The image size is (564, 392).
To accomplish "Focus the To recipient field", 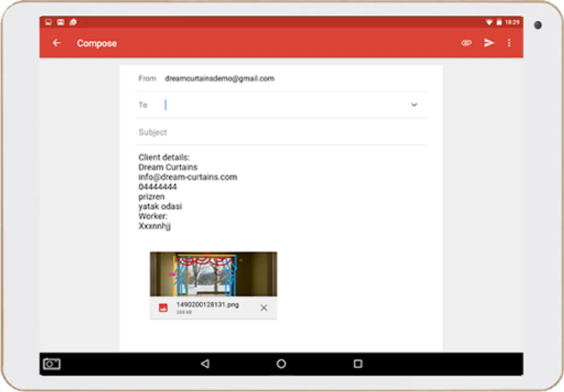I will (281, 105).
